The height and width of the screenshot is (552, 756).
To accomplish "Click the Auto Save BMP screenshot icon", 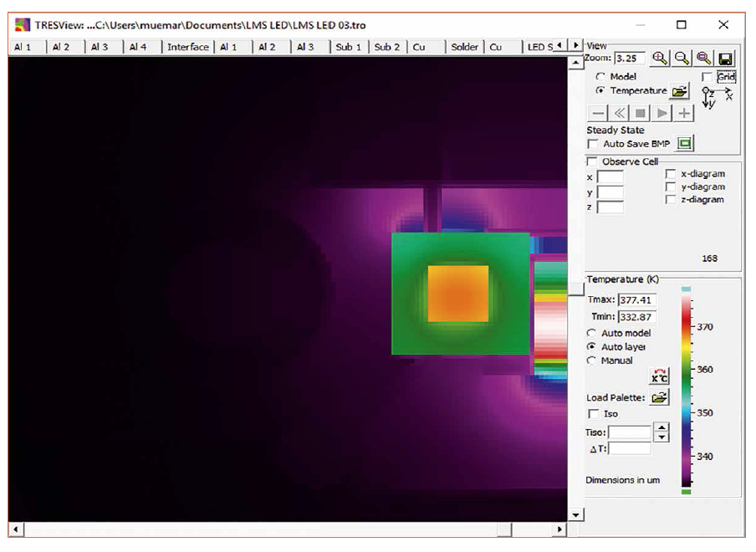I will click(x=685, y=144).
